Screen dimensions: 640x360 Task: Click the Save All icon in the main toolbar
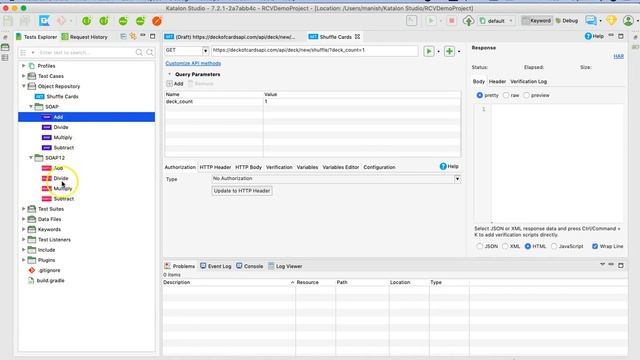[x=25, y=21]
